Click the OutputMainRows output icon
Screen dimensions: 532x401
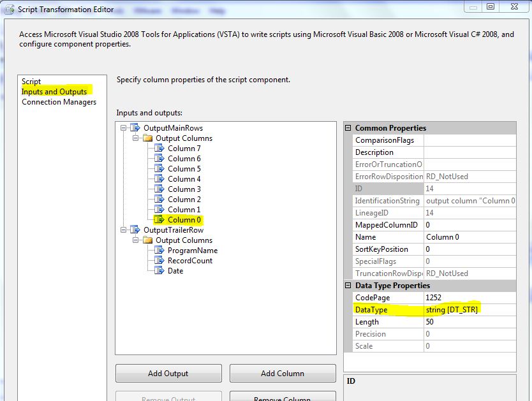pos(135,128)
